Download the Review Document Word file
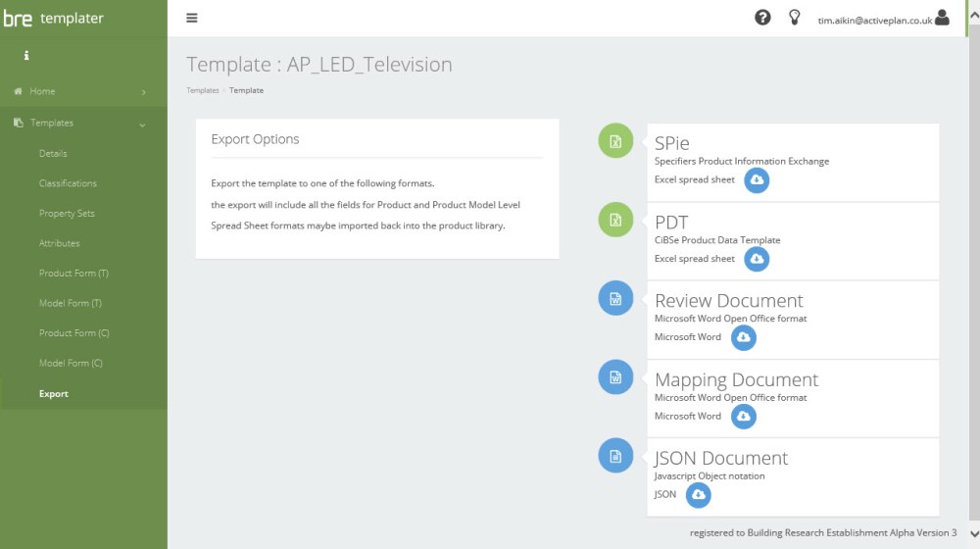This screenshot has width=980, height=549. [744, 337]
